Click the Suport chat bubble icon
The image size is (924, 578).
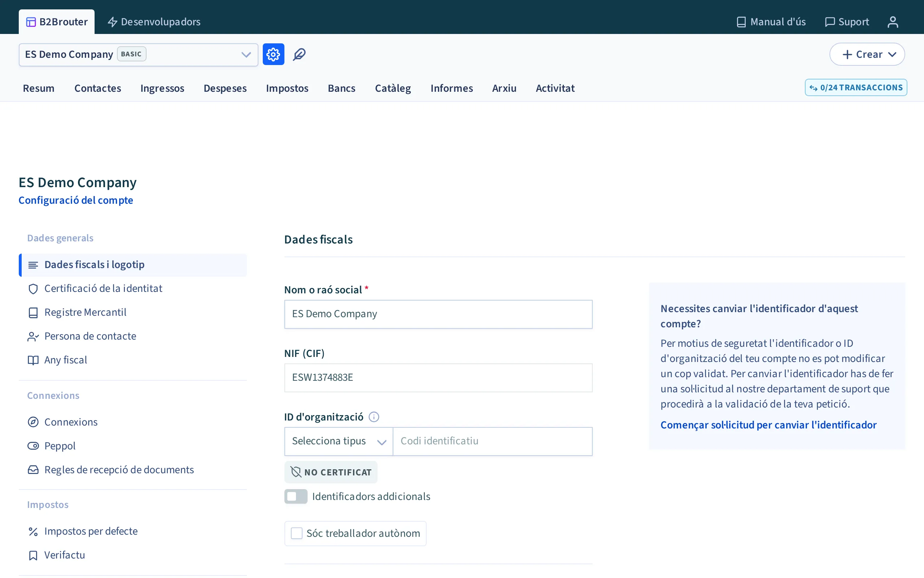[830, 22]
